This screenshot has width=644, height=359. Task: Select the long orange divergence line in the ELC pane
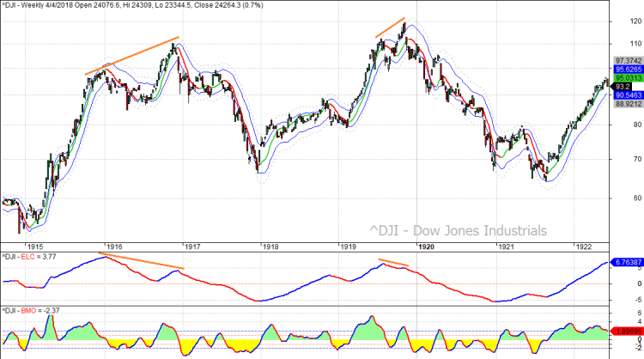(x=144, y=262)
